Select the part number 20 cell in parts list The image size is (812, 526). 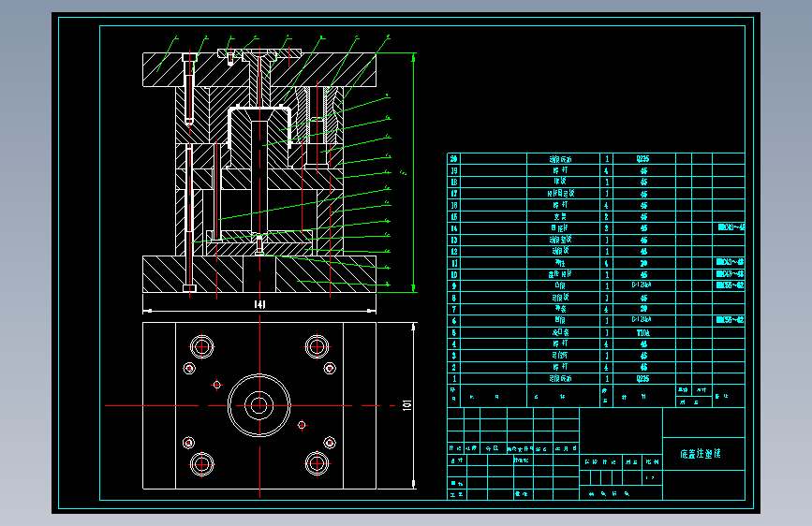453,159
